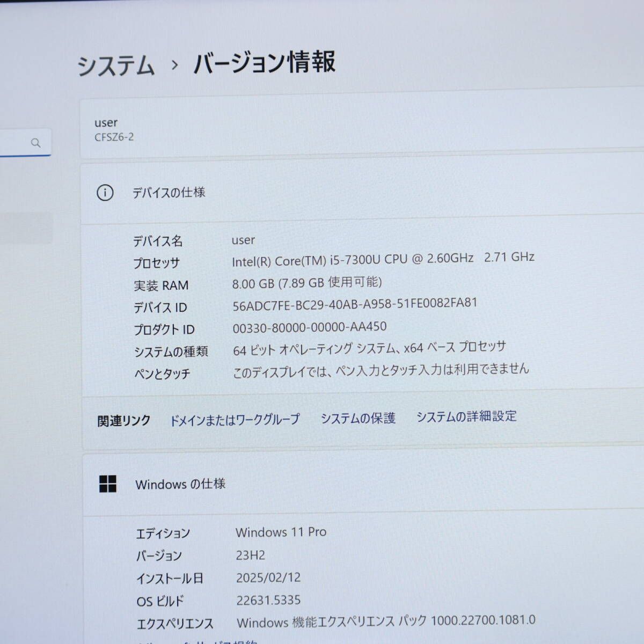The height and width of the screenshot is (644, 644).
Task: Select the install date 2025/02/12
Action: pos(268,577)
